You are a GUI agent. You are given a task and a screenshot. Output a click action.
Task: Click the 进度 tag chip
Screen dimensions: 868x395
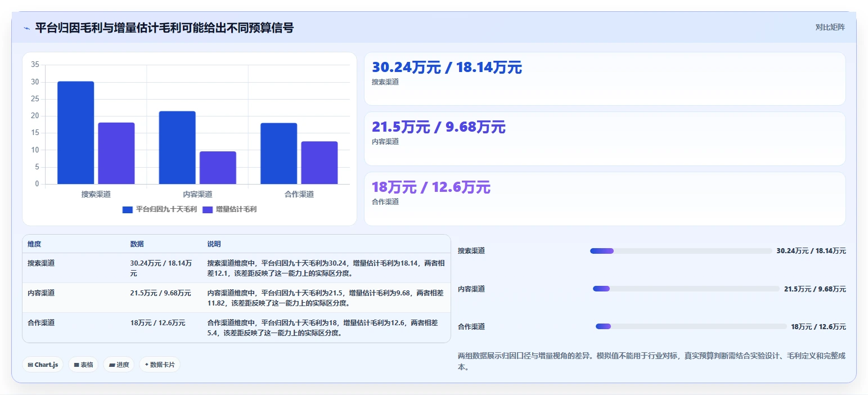[119, 365]
